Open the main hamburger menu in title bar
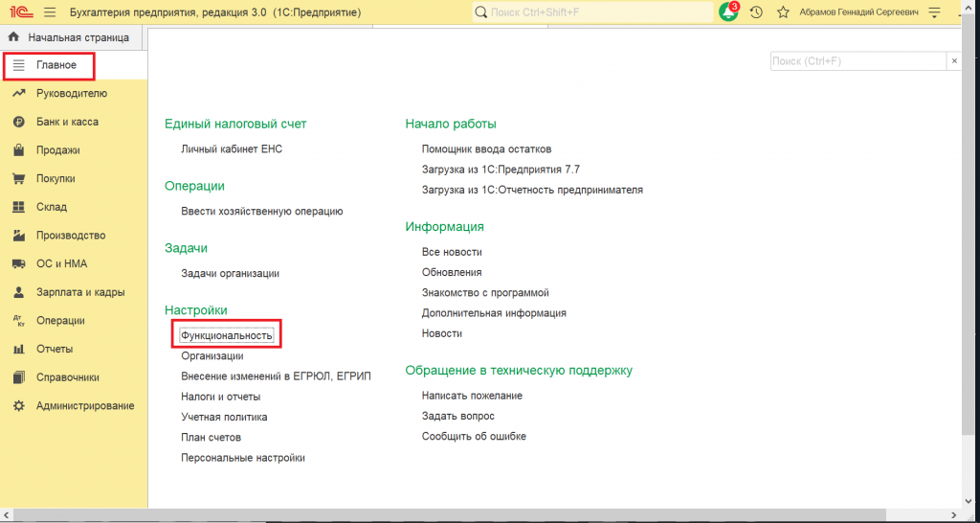The image size is (980, 523). [x=50, y=11]
